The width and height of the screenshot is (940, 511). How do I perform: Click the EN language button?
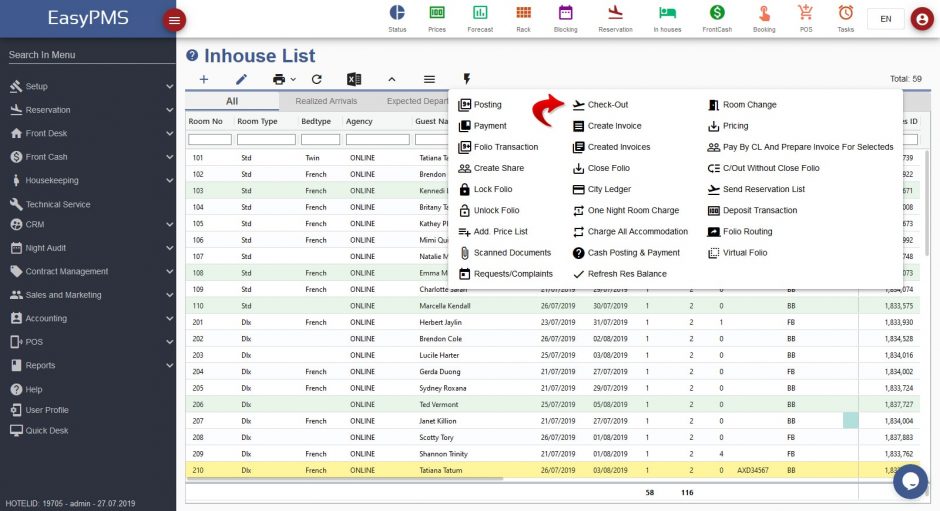click(x=885, y=19)
